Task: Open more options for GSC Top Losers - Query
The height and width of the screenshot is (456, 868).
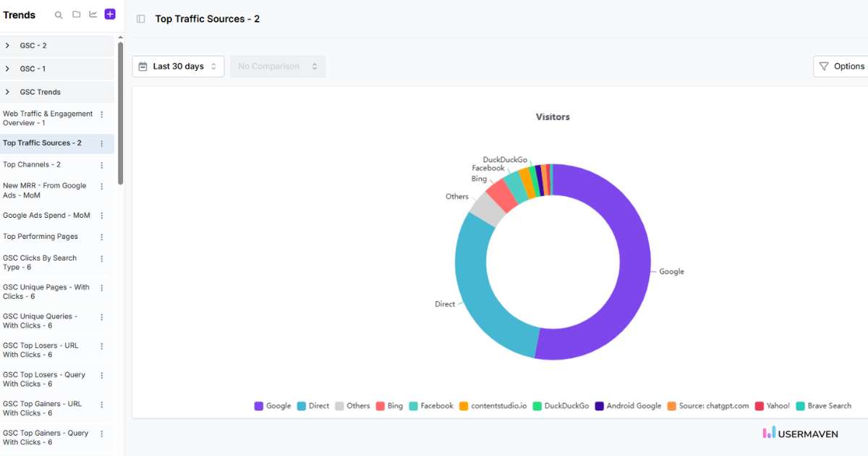Action: (102, 376)
